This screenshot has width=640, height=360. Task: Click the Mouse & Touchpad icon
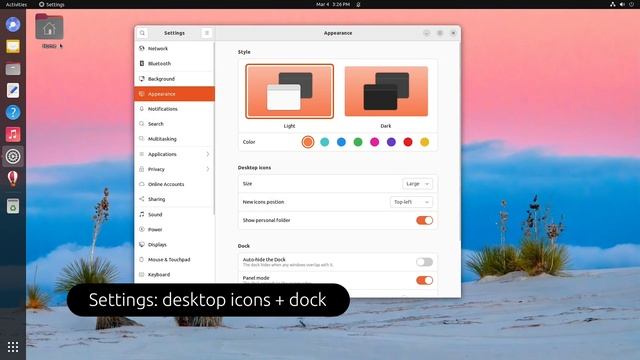click(x=142, y=259)
